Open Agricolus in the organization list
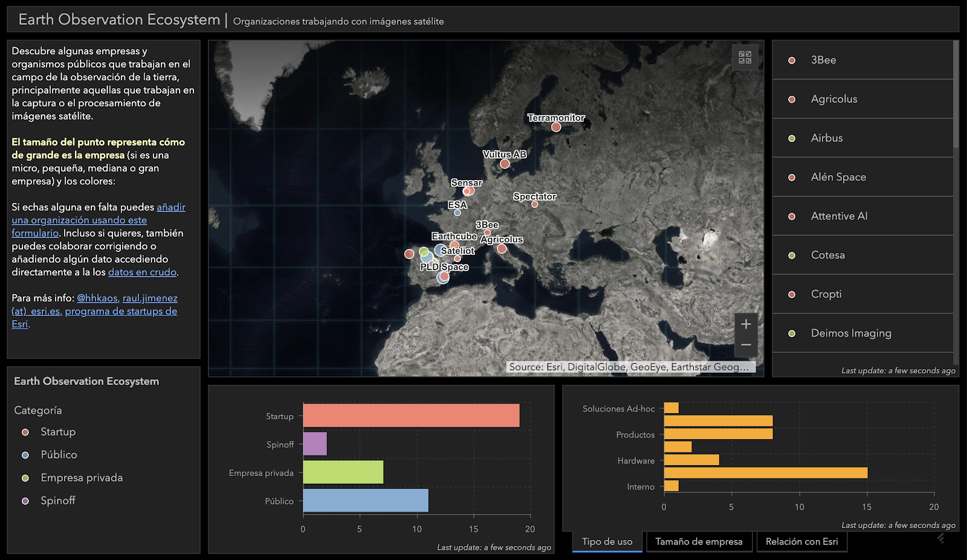The width and height of the screenshot is (967, 560). 862,99
